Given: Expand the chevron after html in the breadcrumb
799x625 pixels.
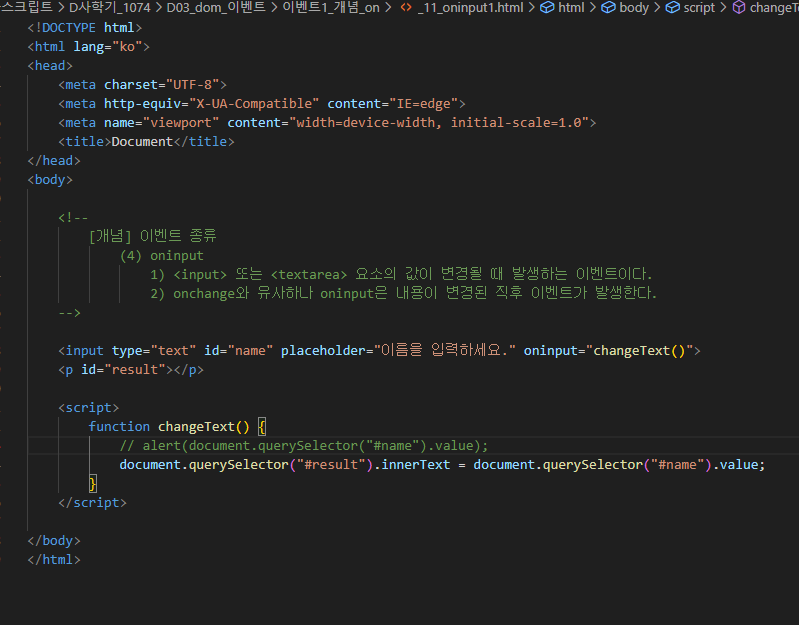Looking at the screenshot, I should coord(593,8).
